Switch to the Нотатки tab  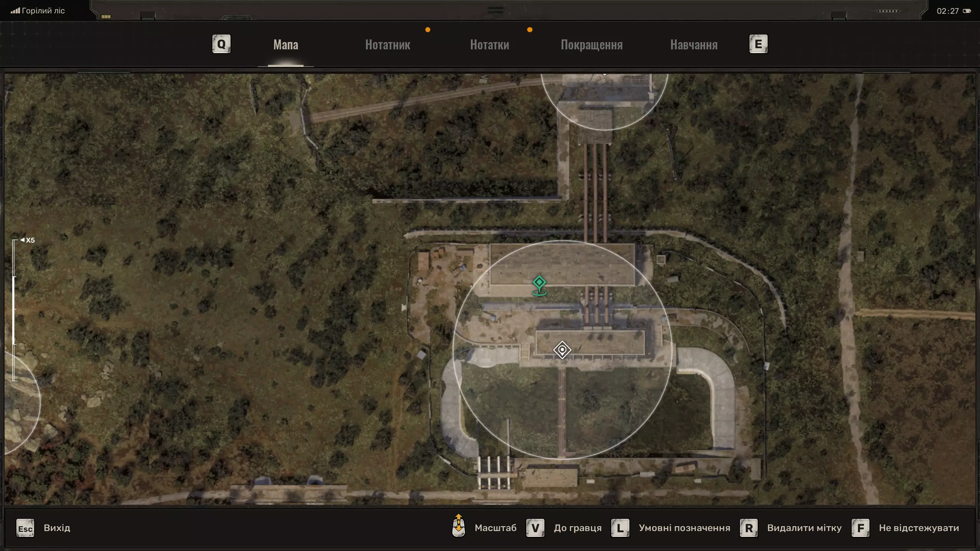pos(489,45)
